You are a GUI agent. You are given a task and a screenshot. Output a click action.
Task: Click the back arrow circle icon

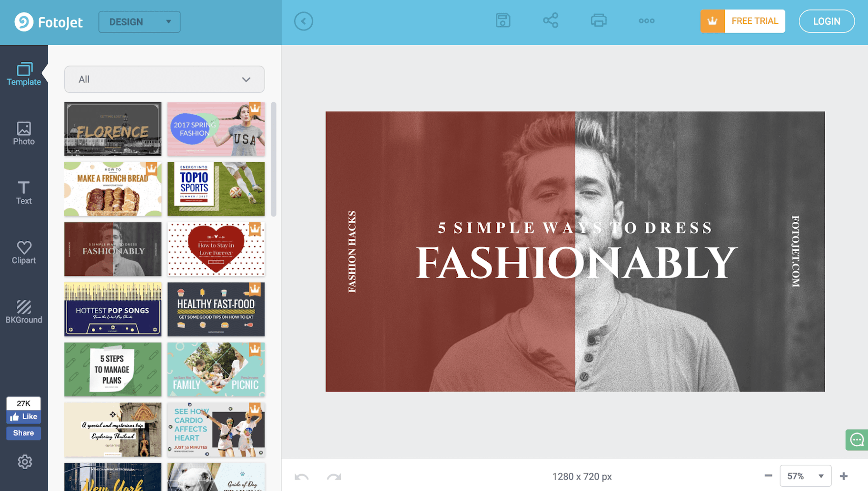(x=304, y=21)
